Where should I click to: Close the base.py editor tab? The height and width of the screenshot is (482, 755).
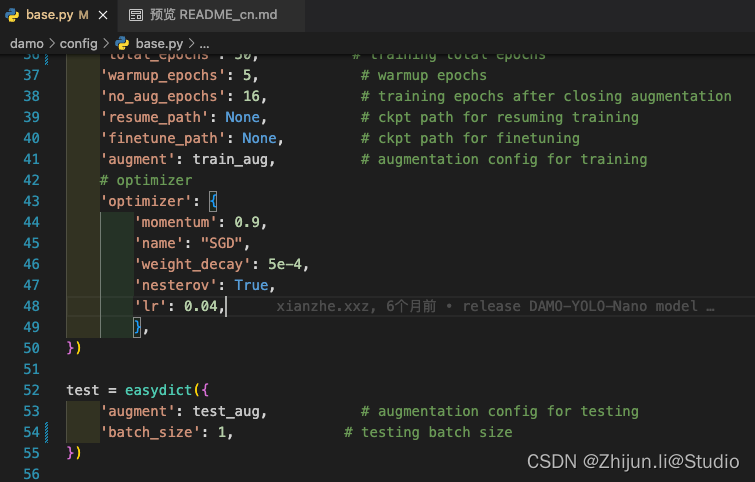(103, 15)
